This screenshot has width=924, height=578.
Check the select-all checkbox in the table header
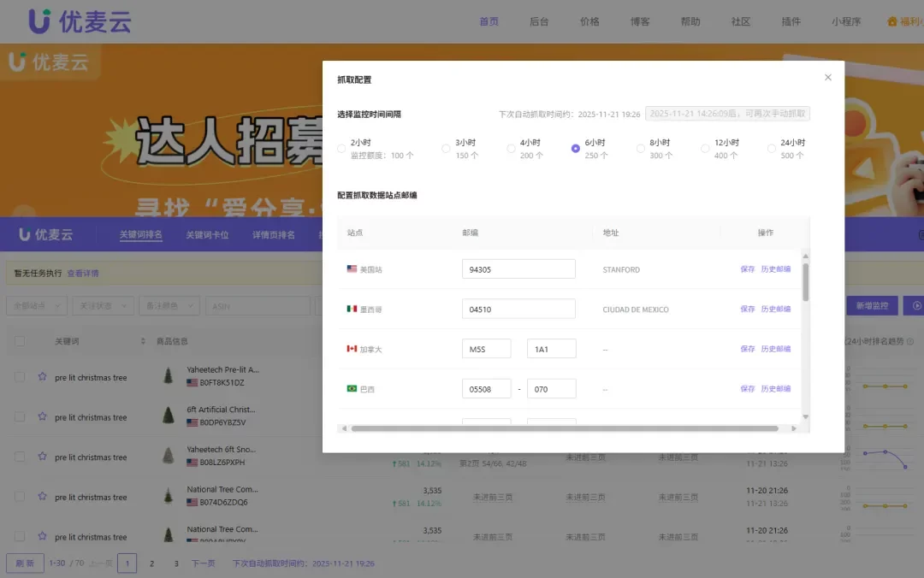coord(20,341)
